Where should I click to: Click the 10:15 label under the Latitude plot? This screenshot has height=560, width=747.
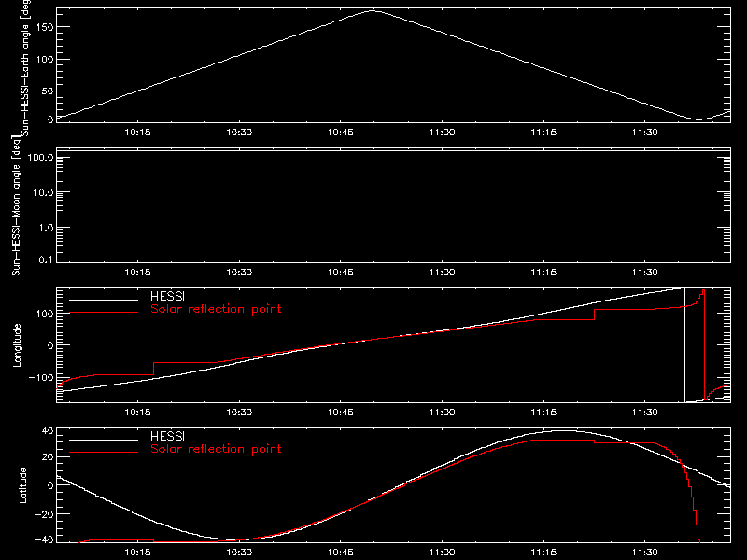137,553
